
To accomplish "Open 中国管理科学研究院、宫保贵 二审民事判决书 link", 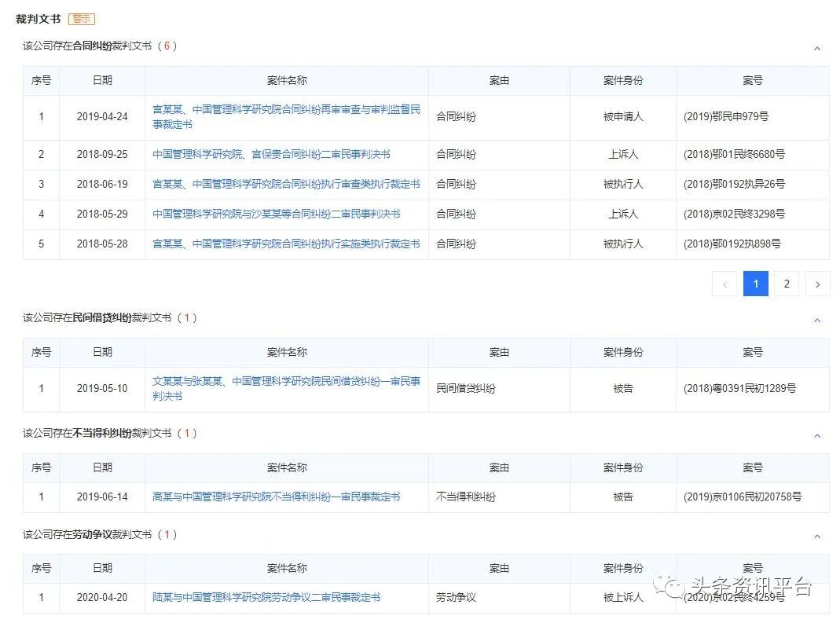I will pos(271,155).
